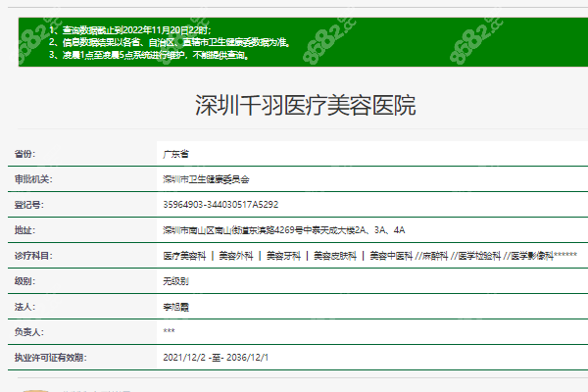Viewport: 588px width, 392px height.
Task: Click notice line 3 about 系统进行维护
Action: 149,55
